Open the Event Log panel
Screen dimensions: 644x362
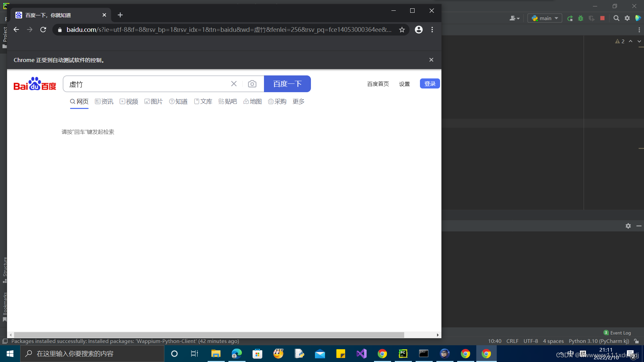pyautogui.click(x=620, y=333)
